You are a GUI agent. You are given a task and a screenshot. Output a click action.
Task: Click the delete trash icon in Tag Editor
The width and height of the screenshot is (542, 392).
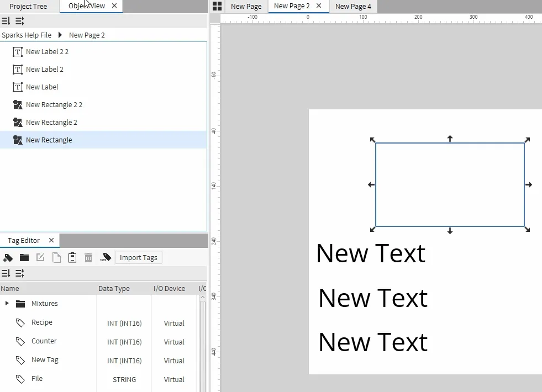(x=88, y=258)
